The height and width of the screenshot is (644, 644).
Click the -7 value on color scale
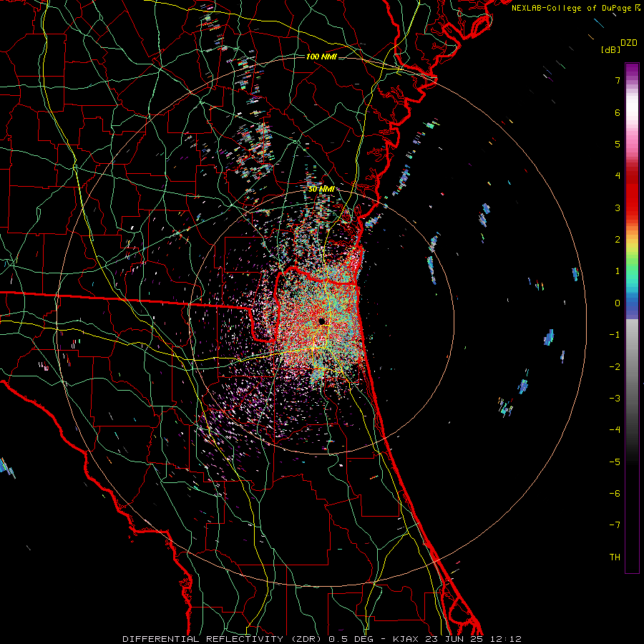tap(615, 525)
